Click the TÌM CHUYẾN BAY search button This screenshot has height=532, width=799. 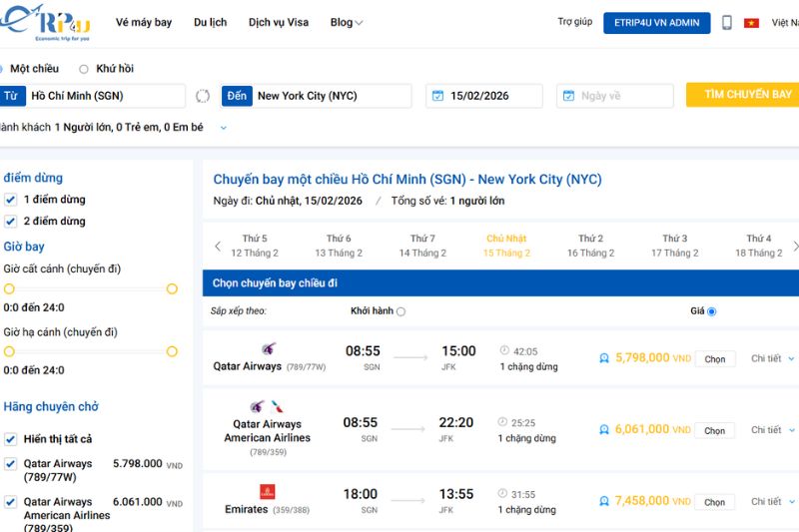tap(743, 95)
